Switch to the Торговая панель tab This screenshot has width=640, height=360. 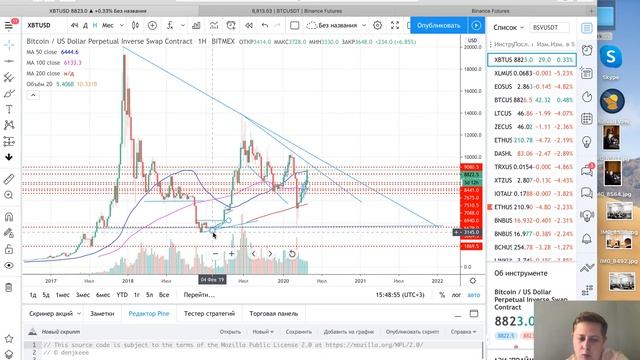click(274, 313)
